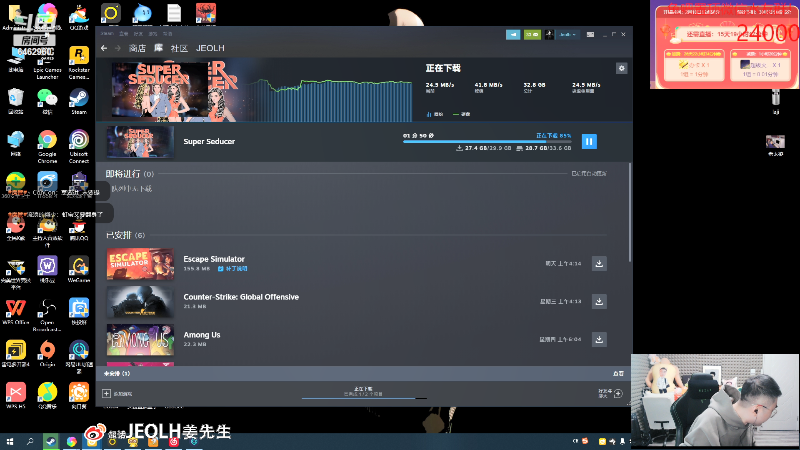Open the WPS Office desktop shortcut
Screen dimensions: 800x450
tap(15, 312)
